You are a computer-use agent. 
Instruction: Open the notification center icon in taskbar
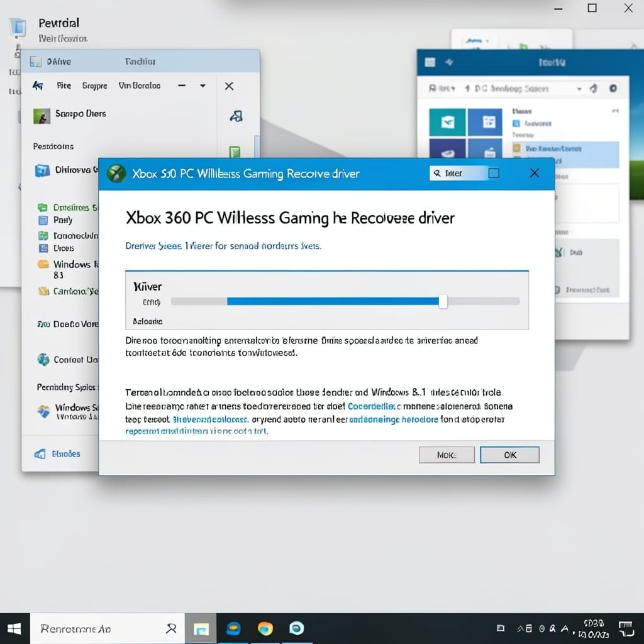626,629
